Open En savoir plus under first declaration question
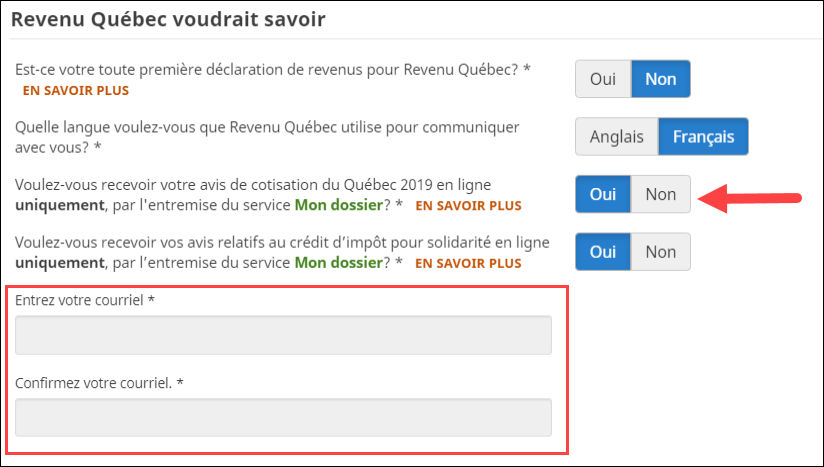 pyautogui.click(x=75, y=91)
